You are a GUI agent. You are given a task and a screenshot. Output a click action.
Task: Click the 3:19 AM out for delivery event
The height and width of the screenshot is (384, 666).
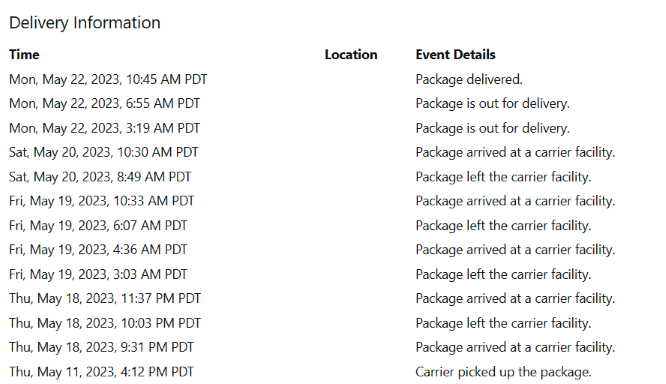click(492, 128)
